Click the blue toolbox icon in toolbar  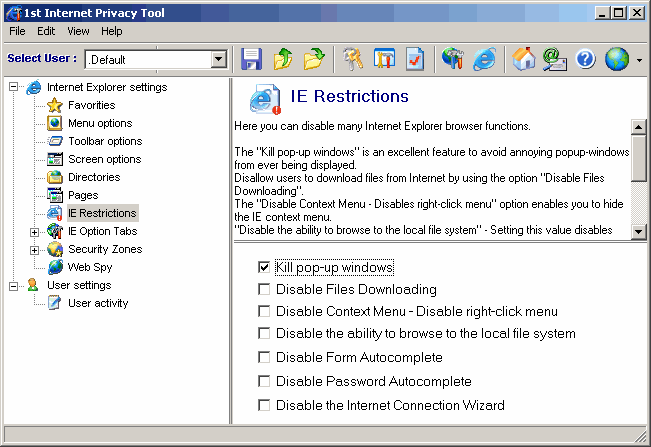pyautogui.click(x=384, y=59)
